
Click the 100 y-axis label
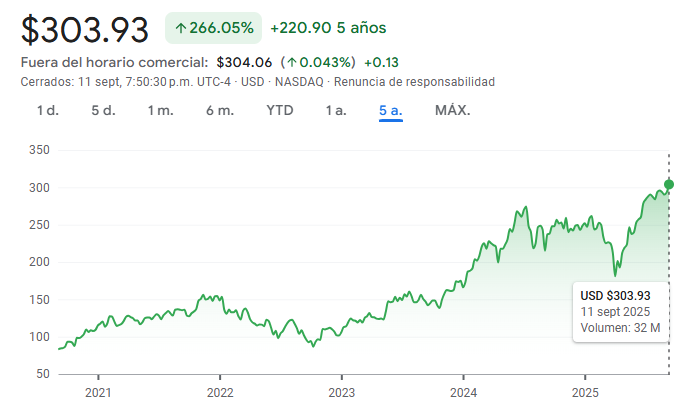tap(39, 337)
